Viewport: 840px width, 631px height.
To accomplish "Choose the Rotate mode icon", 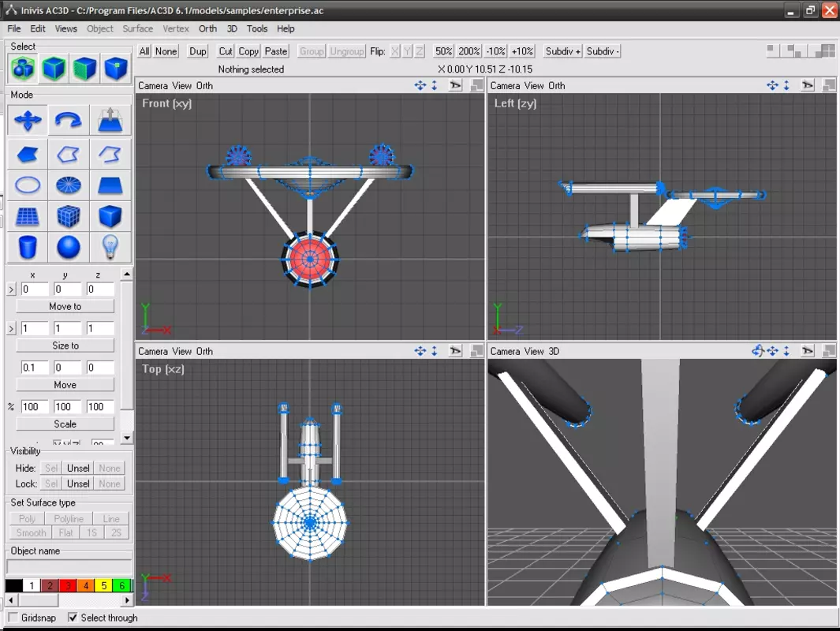I will pos(69,120).
